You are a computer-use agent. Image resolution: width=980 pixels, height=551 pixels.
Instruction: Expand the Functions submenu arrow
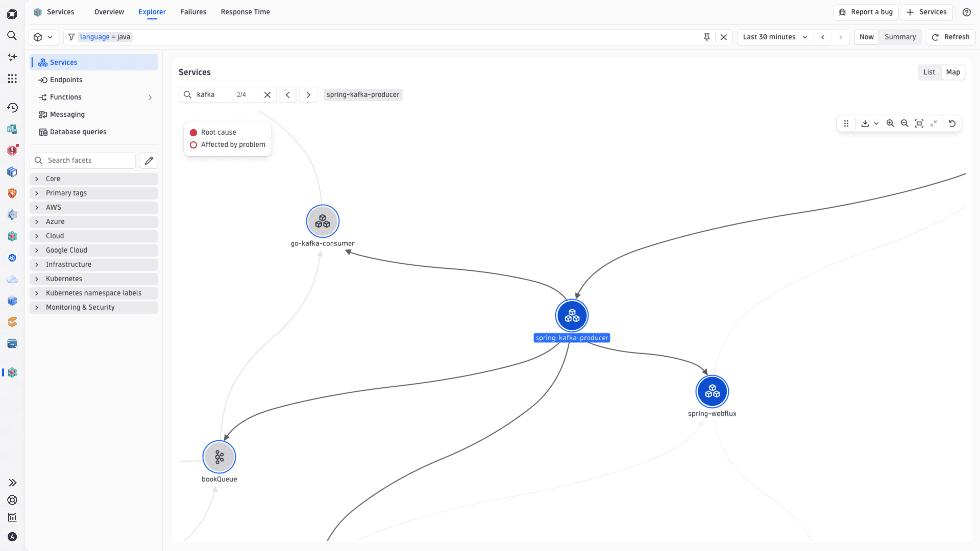pyautogui.click(x=150, y=97)
